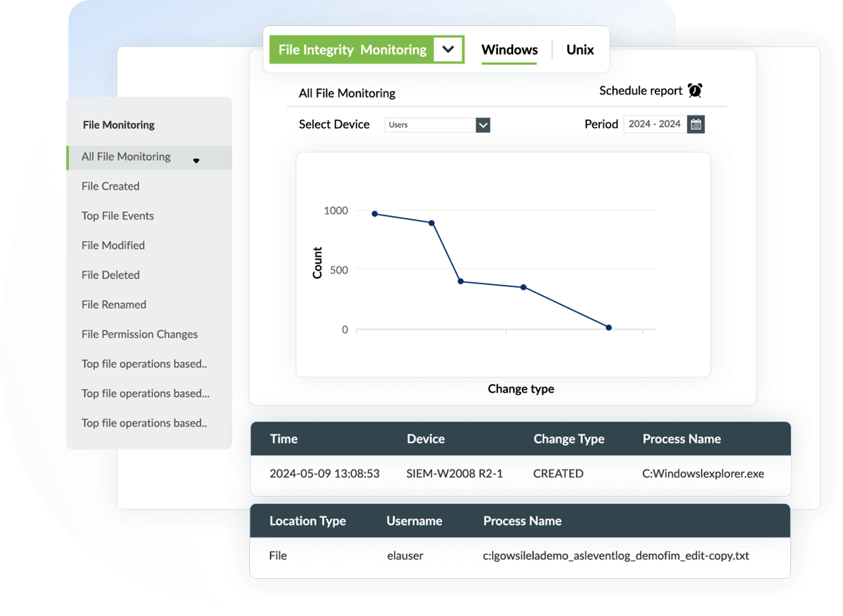Click the timestamp 2024-05-09 13:08:53
Image resolution: width=843 pixels, height=616 pixels.
[x=324, y=474]
